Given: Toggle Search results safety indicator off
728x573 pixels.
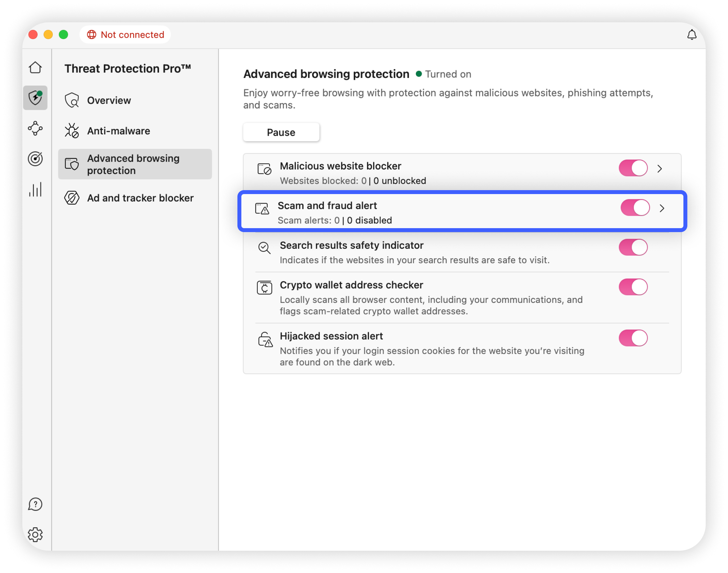Looking at the screenshot, I should (x=633, y=247).
